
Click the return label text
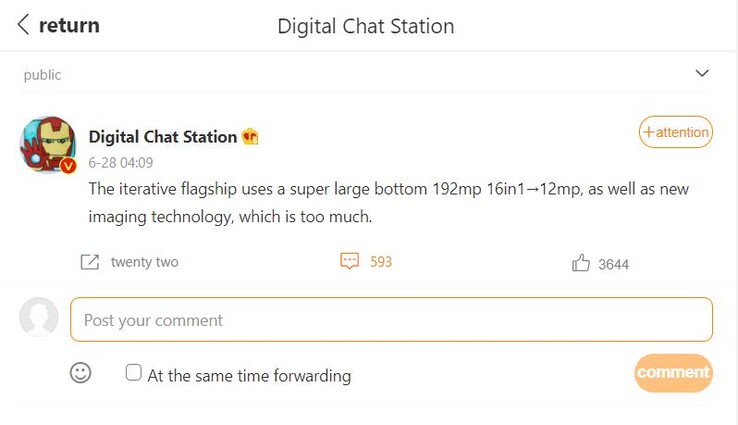pos(69,26)
